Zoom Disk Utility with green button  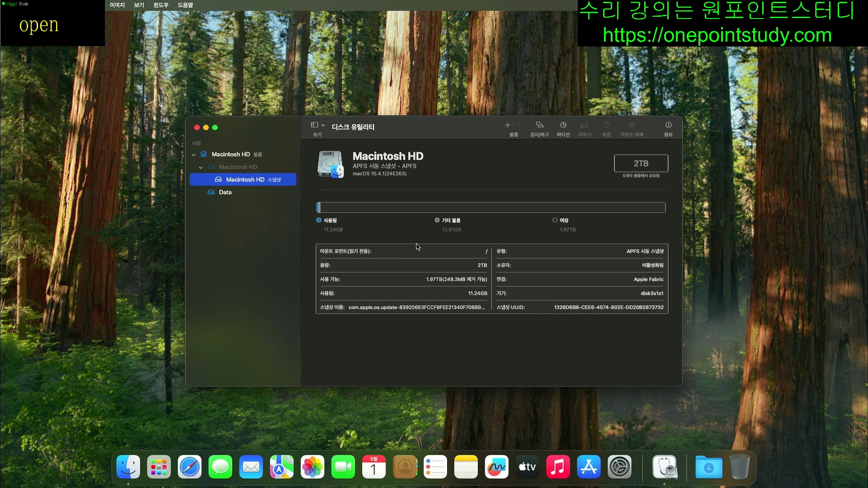pyautogui.click(x=215, y=127)
